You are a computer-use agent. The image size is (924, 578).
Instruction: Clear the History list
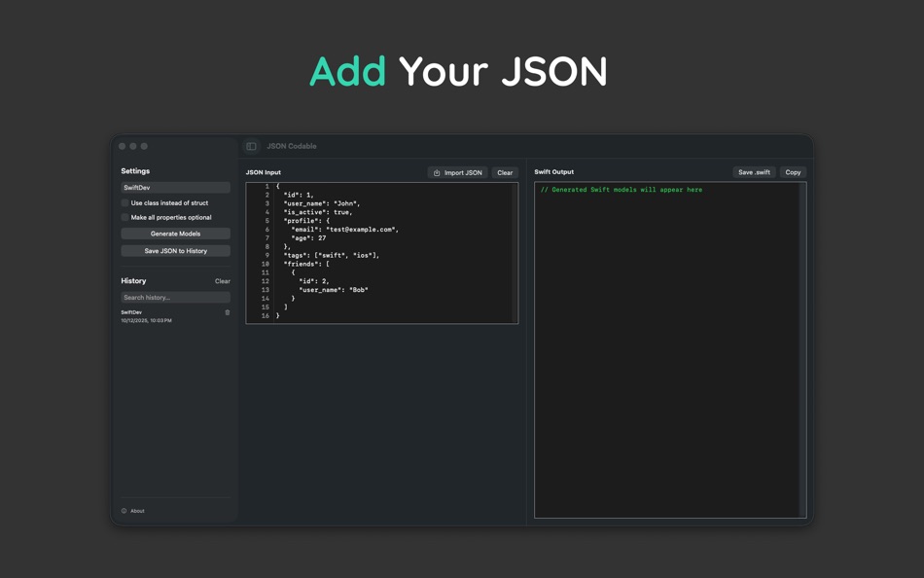222,280
